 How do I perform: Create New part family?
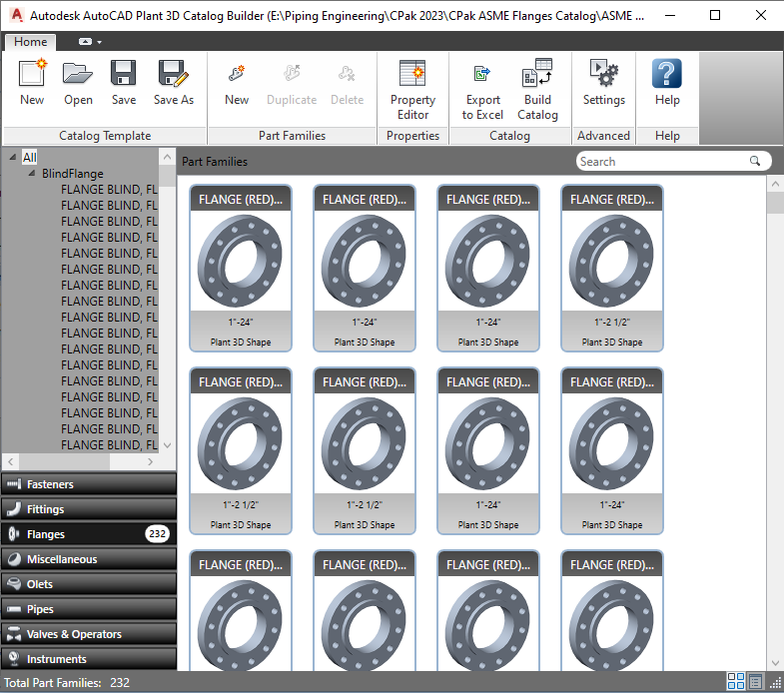click(x=237, y=85)
